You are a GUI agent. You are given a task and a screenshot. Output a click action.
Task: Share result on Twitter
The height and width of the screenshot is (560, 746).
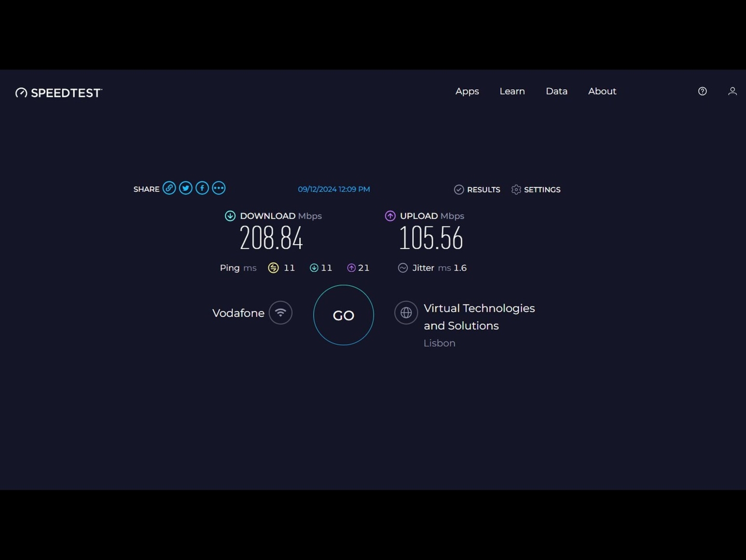pos(186,188)
